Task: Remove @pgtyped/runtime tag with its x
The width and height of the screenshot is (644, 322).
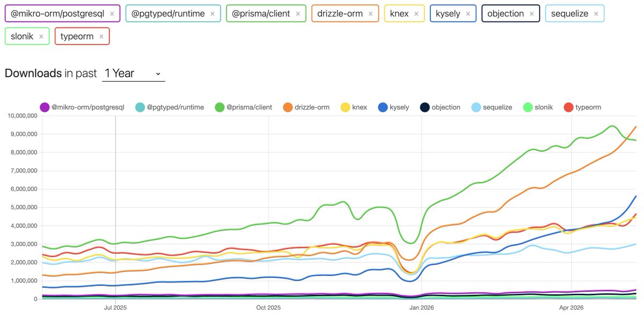Action: [212, 13]
